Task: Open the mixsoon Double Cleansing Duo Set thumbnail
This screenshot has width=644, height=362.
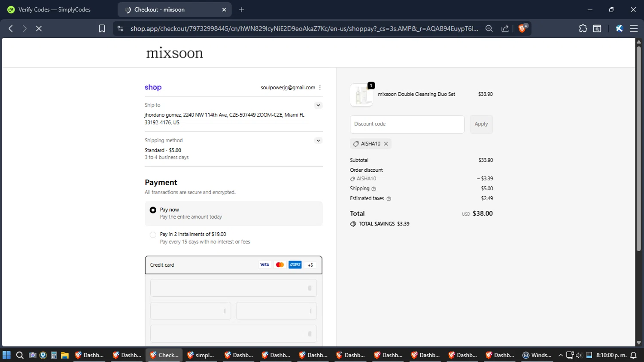Action: point(361,94)
